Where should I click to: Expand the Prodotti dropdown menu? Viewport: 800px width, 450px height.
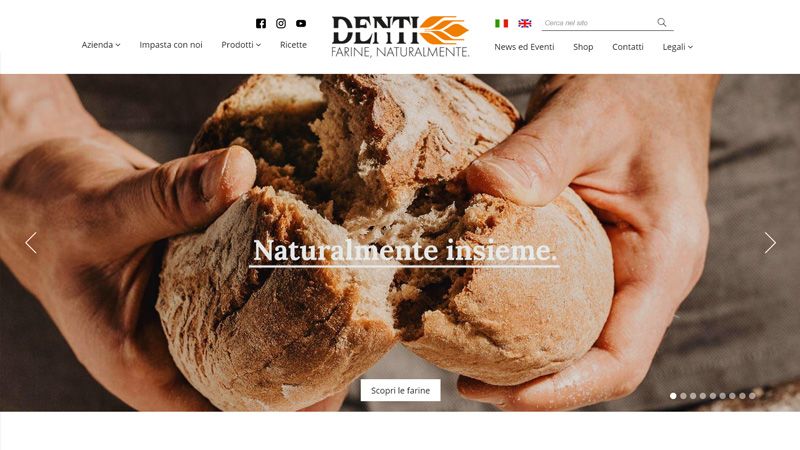(241, 45)
